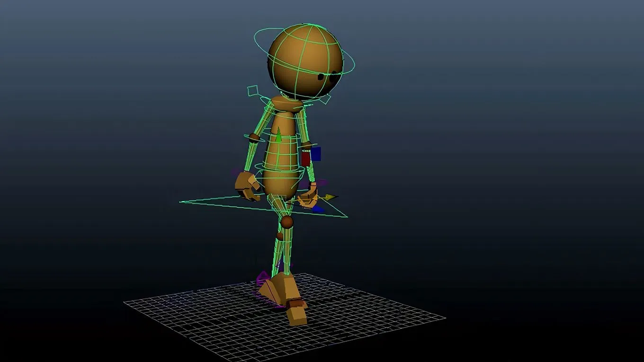Click the blue square control beside arm

(x=316, y=153)
